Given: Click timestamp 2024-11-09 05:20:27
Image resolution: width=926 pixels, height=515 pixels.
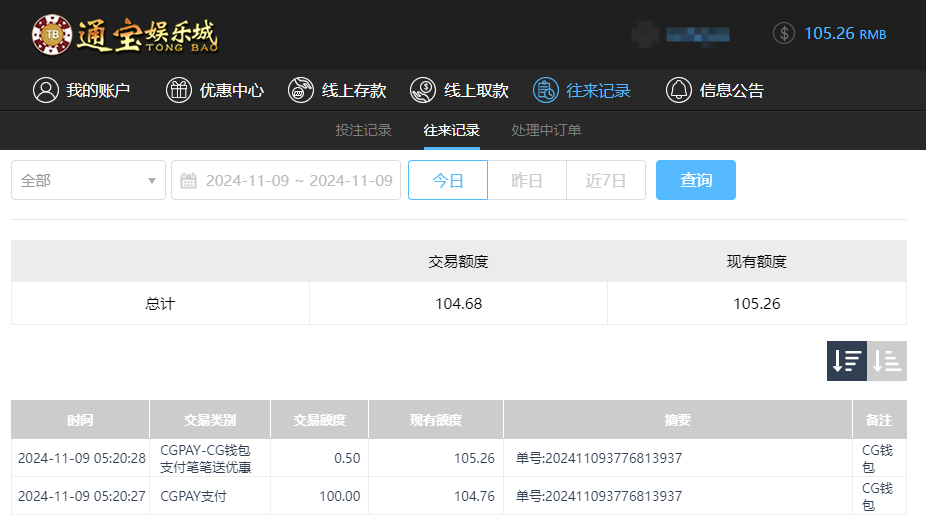Looking at the screenshot, I should 81,496.
